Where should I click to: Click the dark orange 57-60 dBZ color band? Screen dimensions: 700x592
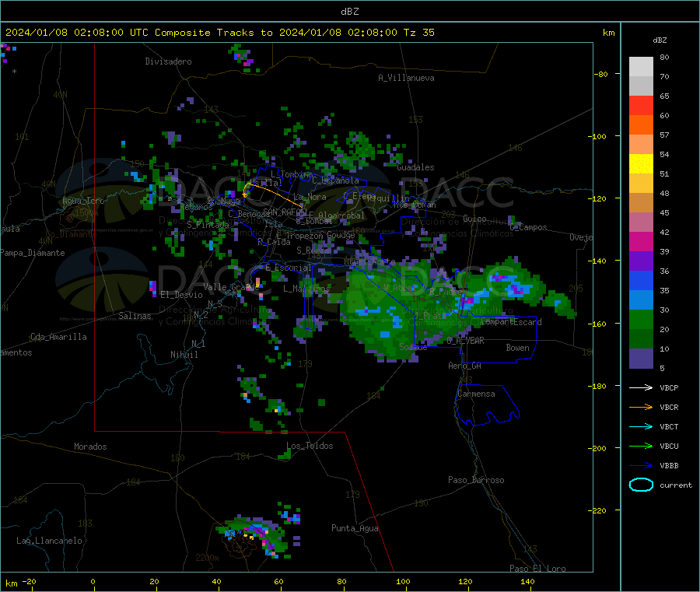pos(641,125)
